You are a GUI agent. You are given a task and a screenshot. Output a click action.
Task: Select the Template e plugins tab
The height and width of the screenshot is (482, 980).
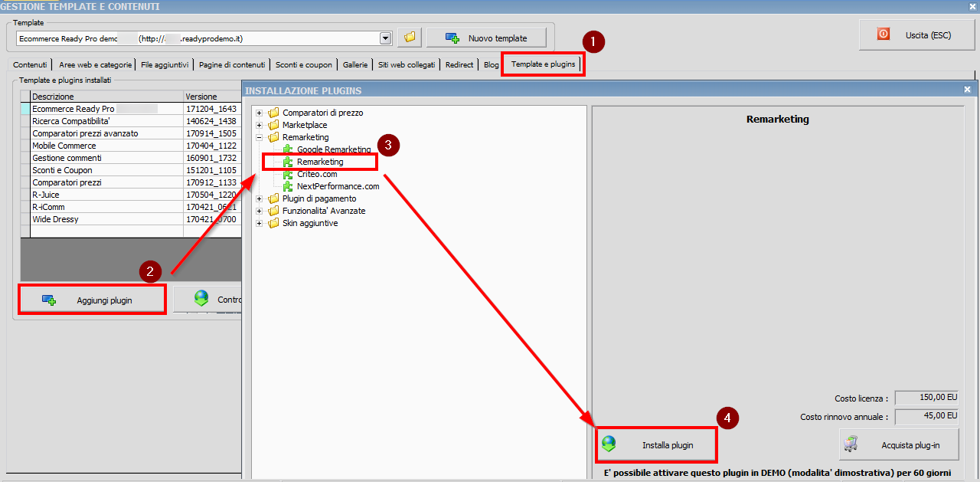point(543,64)
